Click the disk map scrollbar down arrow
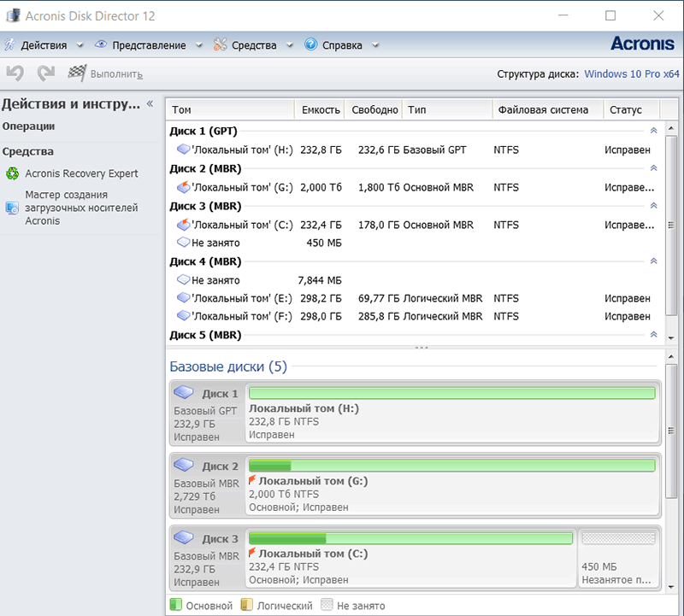The image size is (684, 616). (x=671, y=587)
